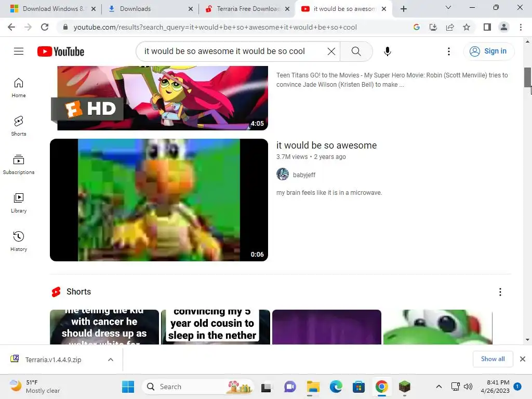
Task: Go back with browser back arrow
Action: tap(11, 27)
